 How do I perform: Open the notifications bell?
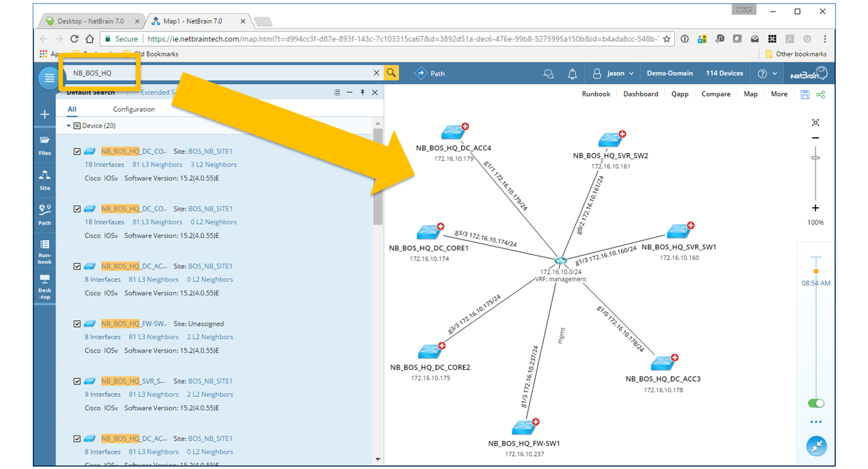[572, 74]
